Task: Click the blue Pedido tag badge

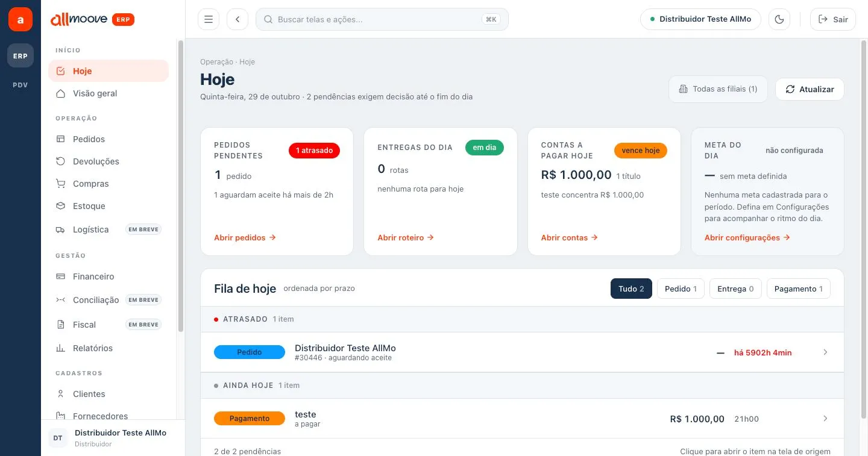Action: pos(250,352)
